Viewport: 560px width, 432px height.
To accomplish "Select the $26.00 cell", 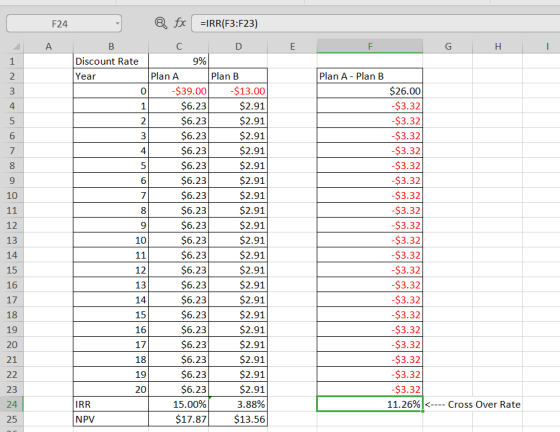I will click(370, 91).
